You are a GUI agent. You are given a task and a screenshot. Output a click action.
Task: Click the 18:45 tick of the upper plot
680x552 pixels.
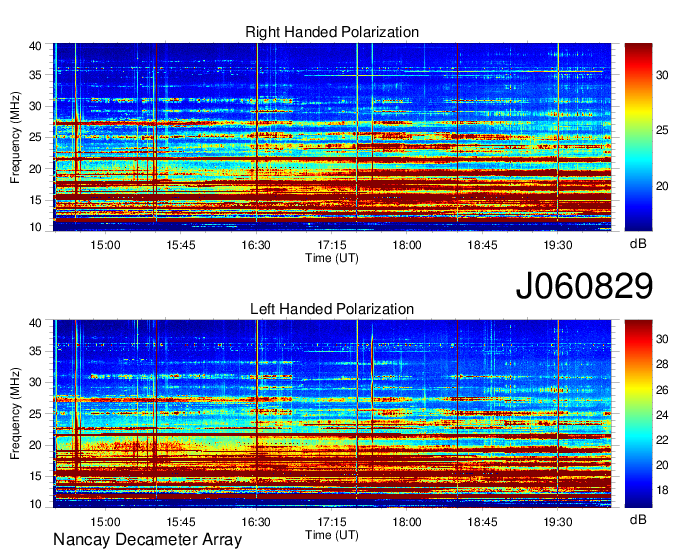482,245
